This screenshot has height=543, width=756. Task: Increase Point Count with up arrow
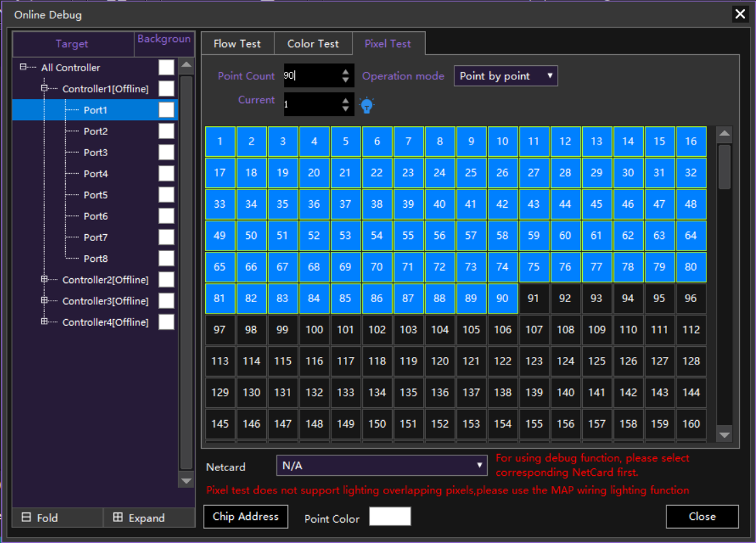(346, 72)
